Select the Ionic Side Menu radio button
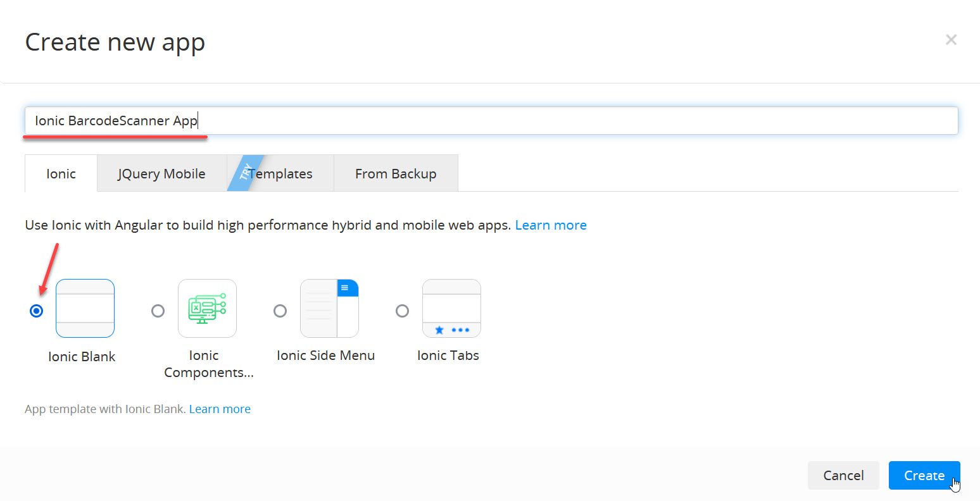The image size is (980, 501). (280, 311)
